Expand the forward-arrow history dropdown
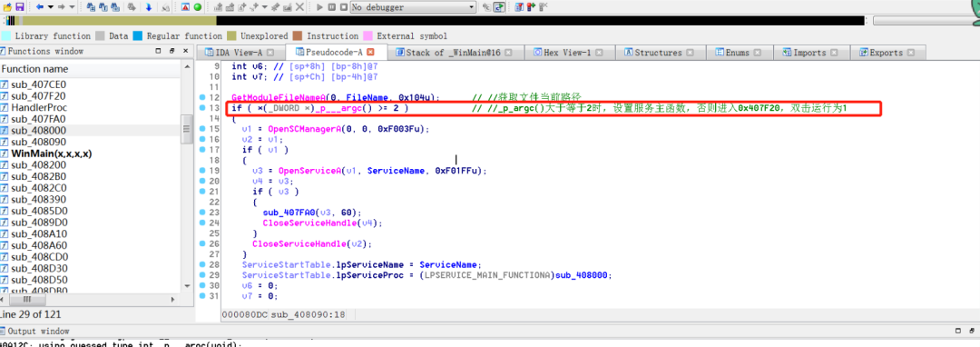The width and height of the screenshot is (980, 347). coord(72,7)
